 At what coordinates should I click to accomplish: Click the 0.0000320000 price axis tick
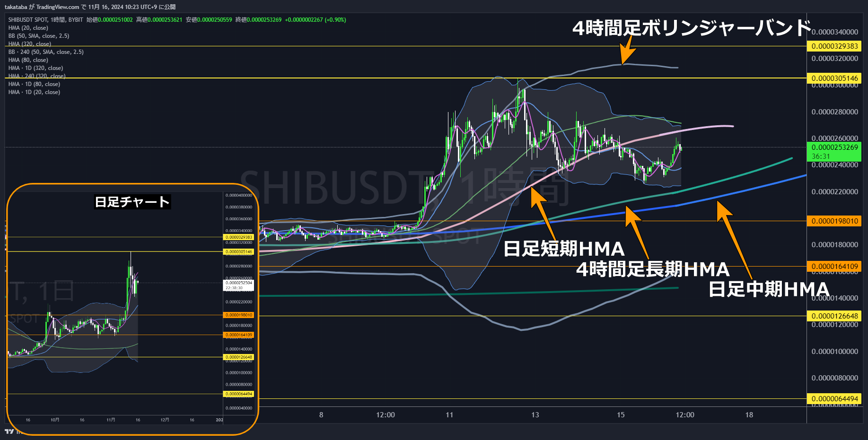[x=835, y=59]
